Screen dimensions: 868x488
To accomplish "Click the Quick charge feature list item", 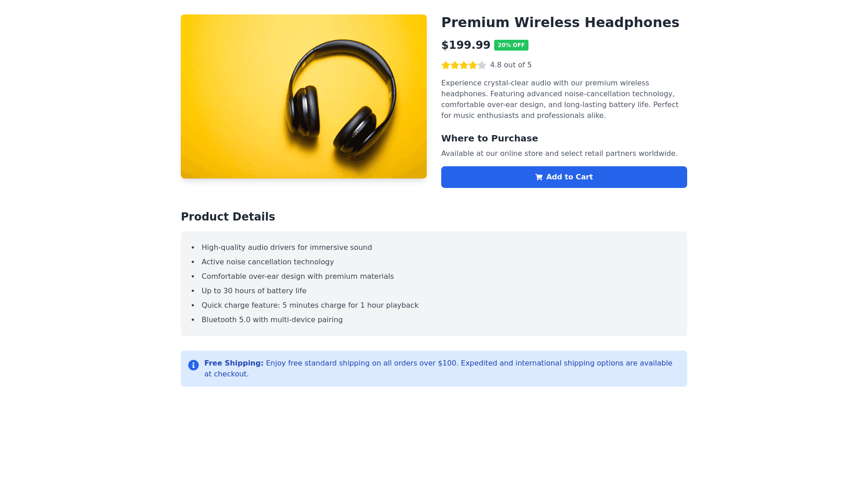I will tap(310, 305).
